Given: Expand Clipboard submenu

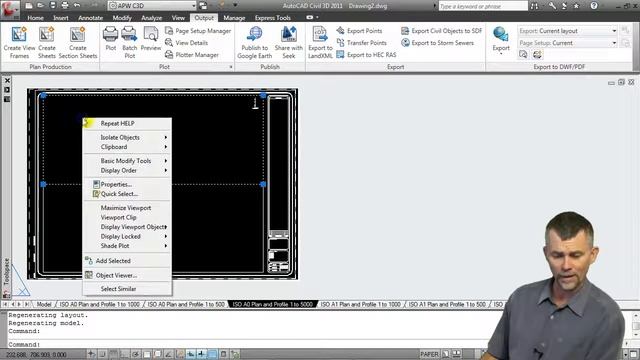Looking at the screenshot, I should pos(127,147).
